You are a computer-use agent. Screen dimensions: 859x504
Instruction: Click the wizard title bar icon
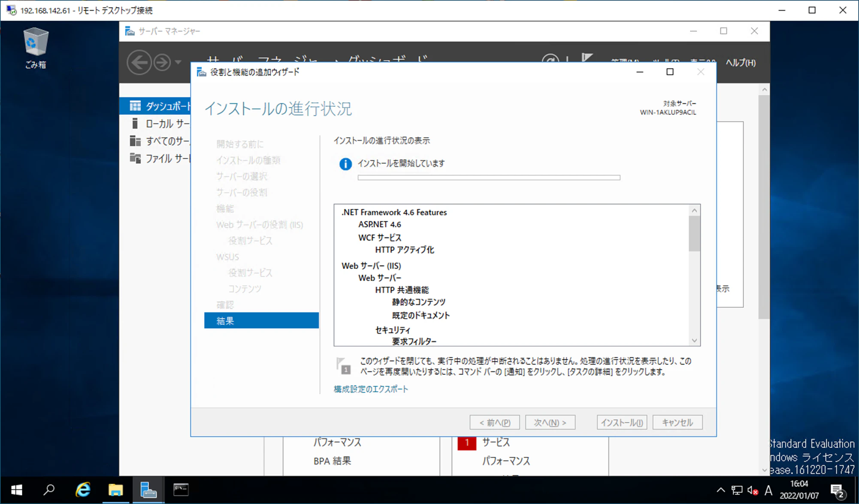[201, 72]
